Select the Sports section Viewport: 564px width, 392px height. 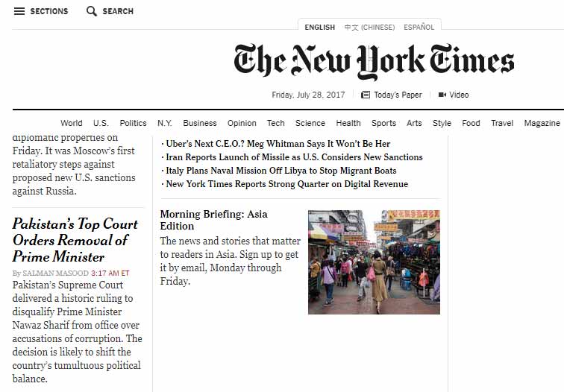point(383,123)
